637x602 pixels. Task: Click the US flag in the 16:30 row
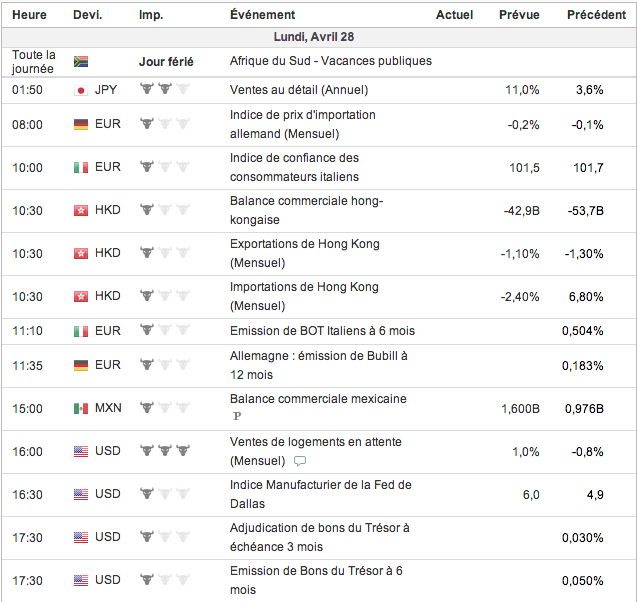82,494
